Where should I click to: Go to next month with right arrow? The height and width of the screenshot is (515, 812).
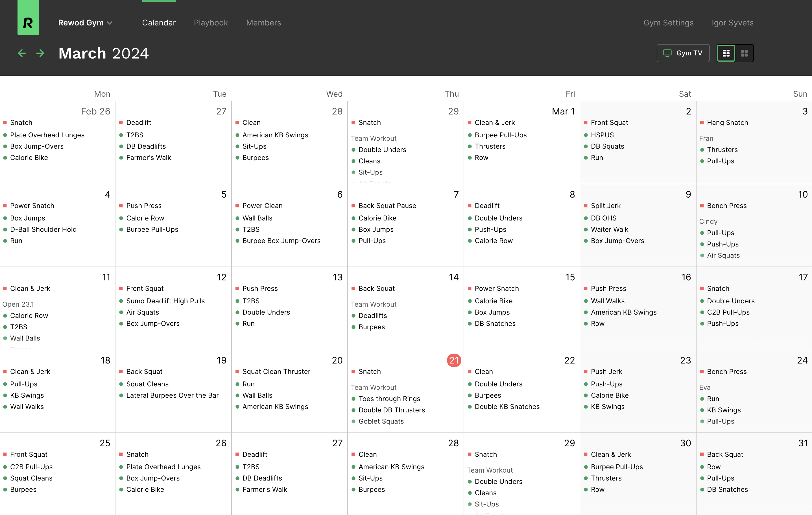pos(40,53)
